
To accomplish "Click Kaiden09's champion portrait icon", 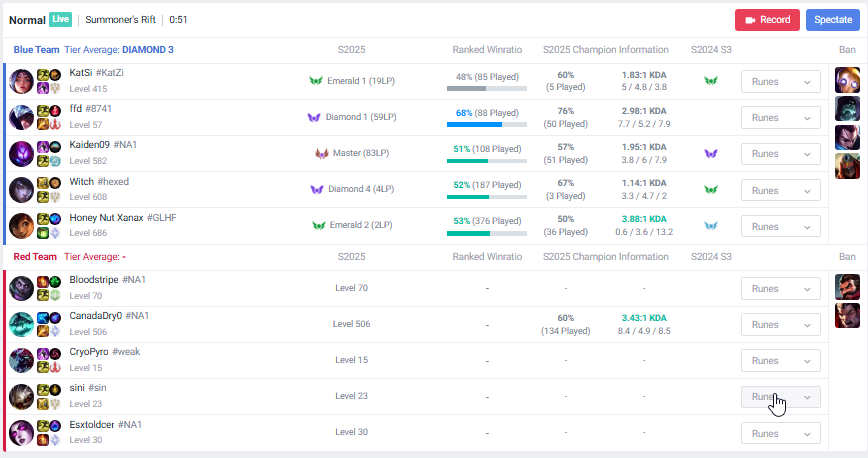I will coord(22,153).
